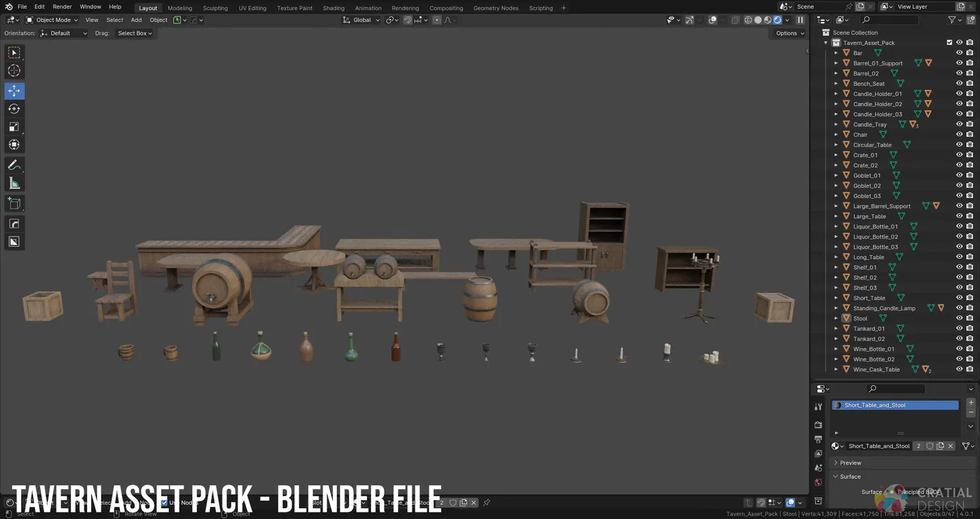The height and width of the screenshot is (519, 980).
Task: Choose the Move tool
Action: [14, 90]
